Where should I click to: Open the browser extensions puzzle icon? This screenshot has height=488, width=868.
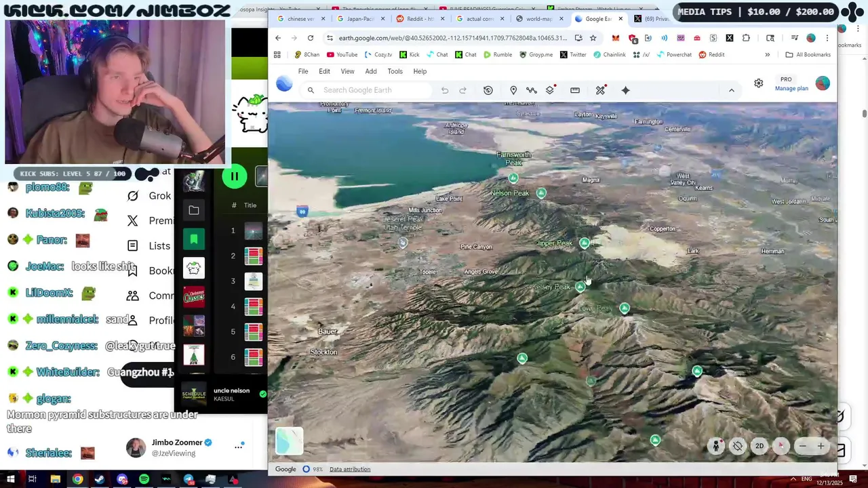click(746, 38)
